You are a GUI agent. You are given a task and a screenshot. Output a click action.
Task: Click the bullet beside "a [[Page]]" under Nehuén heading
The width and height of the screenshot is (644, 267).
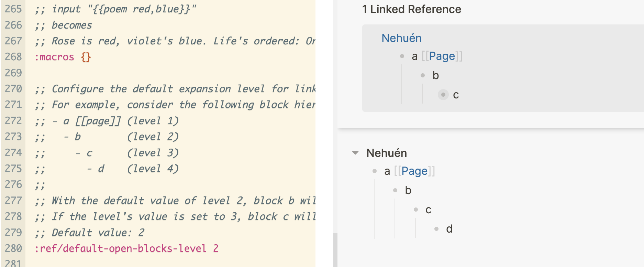tap(374, 171)
